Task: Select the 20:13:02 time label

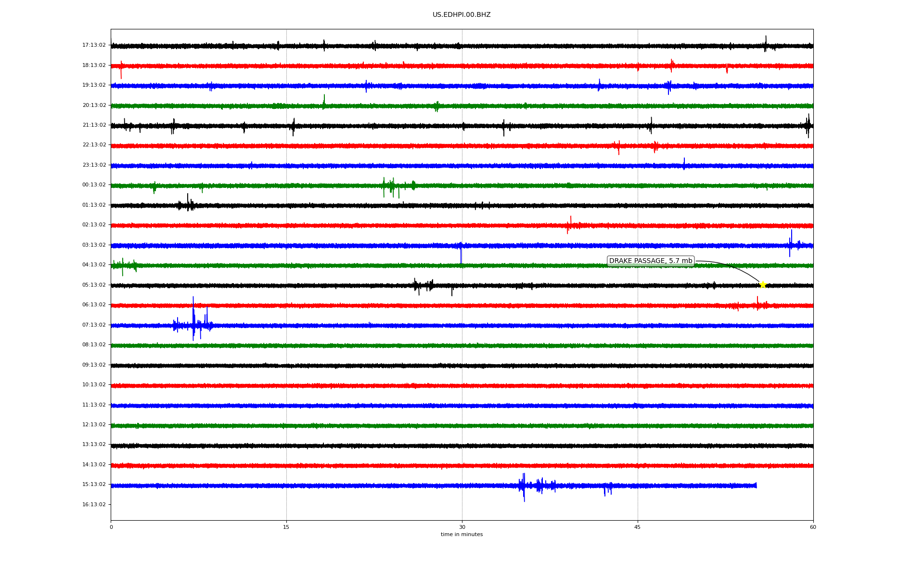Action: click(x=94, y=105)
